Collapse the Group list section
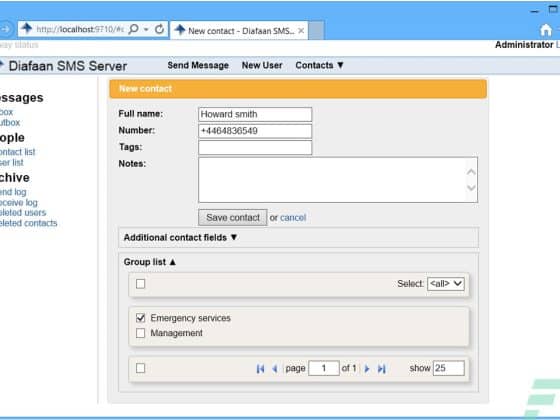This screenshot has width=560, height=420. pyautogui.click(x=150, y=262)
